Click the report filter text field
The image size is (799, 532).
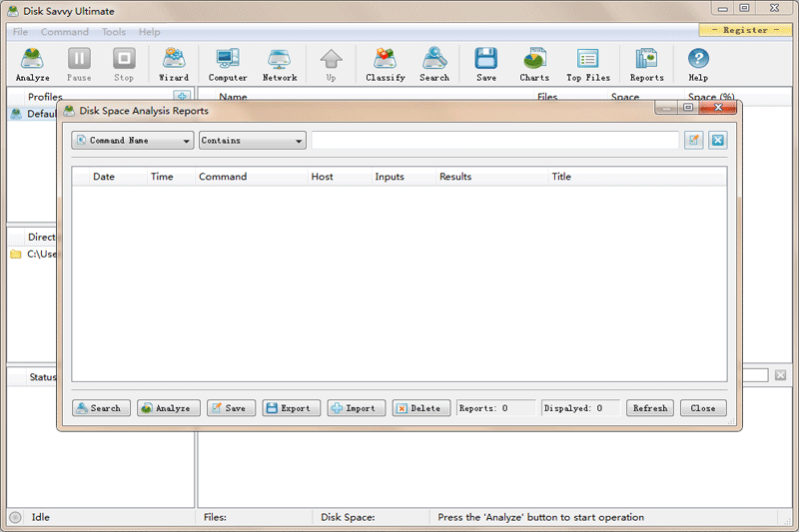tap(494, 141)
